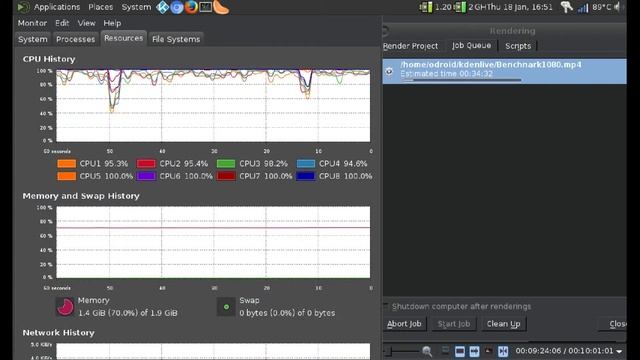The width and height of the screenshot is (640, 360).
Task: Click the CPU8 100.0% usage label
Action: point(345,176)
